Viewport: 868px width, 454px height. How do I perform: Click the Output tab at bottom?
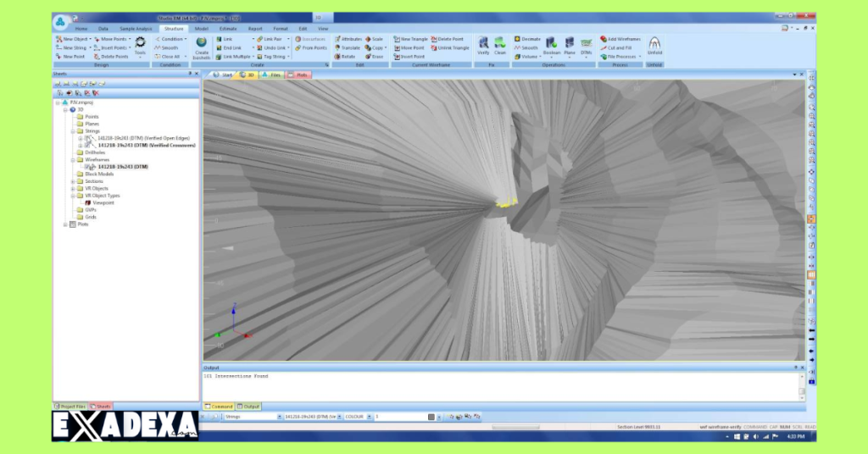click(249, 407)
